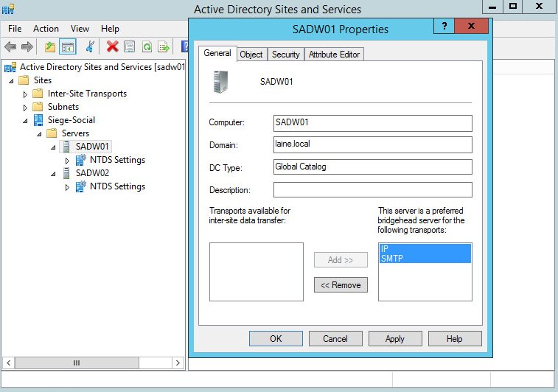Click the empty available transports list box
Viewport: 558px width, 392px height.
point(257,272)
